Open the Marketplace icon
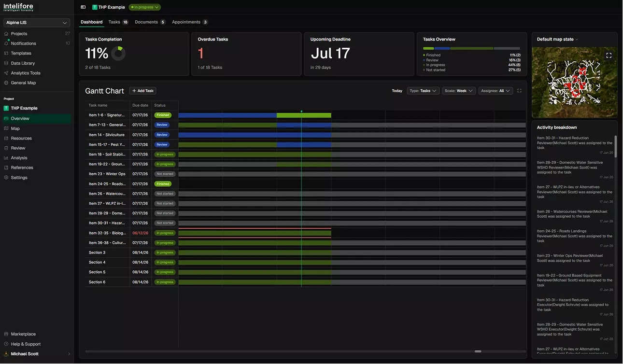The width and height of the screenshot is (623, 364). click(6, 334)
